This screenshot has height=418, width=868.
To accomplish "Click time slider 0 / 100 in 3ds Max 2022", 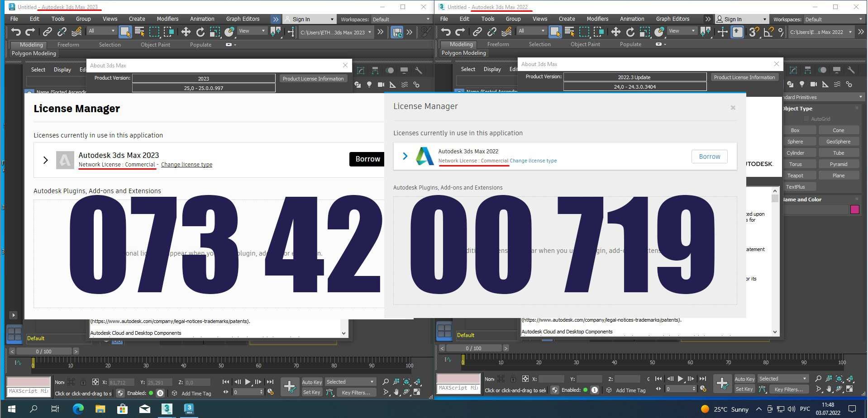I will (474, 348).
